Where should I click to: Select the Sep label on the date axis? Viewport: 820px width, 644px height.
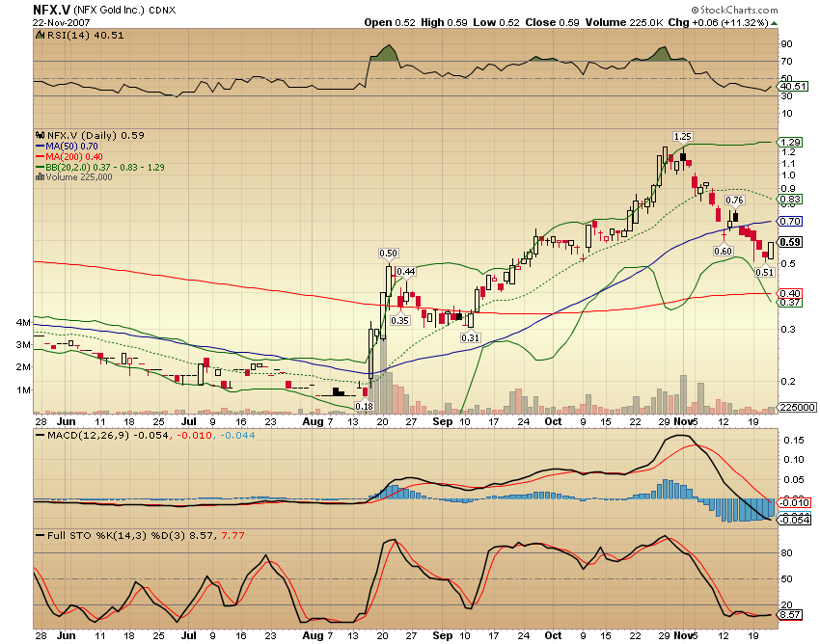click(441, 420)
